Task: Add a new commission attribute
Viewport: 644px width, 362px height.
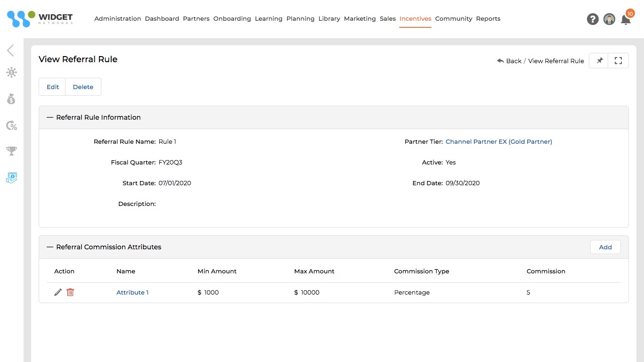Action: click(605, 247)
